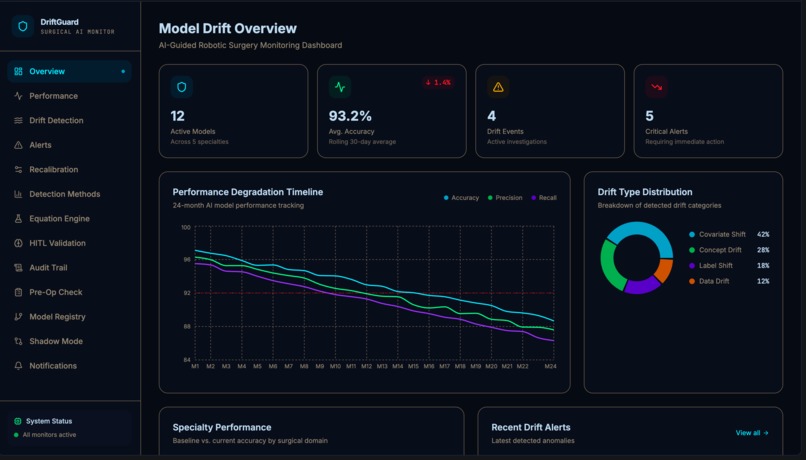Click the M1 label on timeline axis
The height and width of the screenshot is (460, 806).
click(195, 366)
